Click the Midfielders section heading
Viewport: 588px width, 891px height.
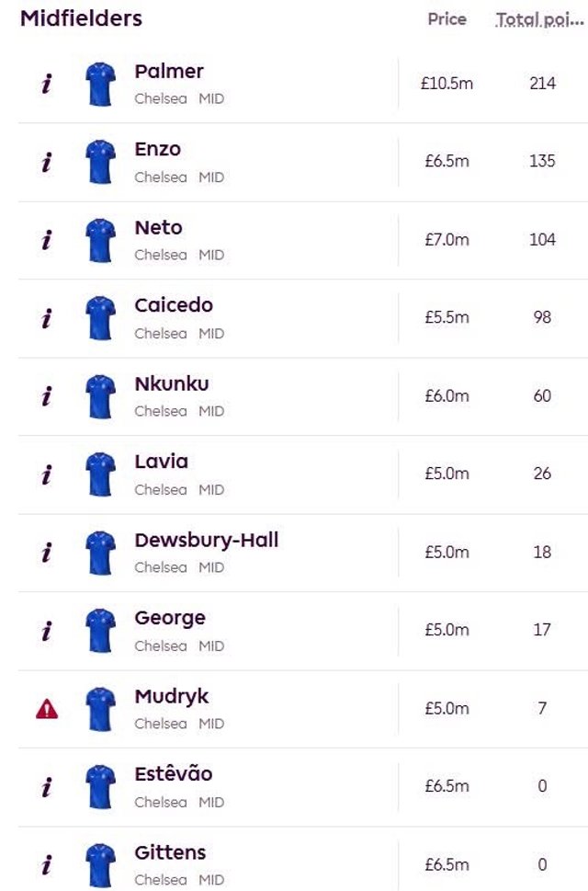[x=81, y=18]
